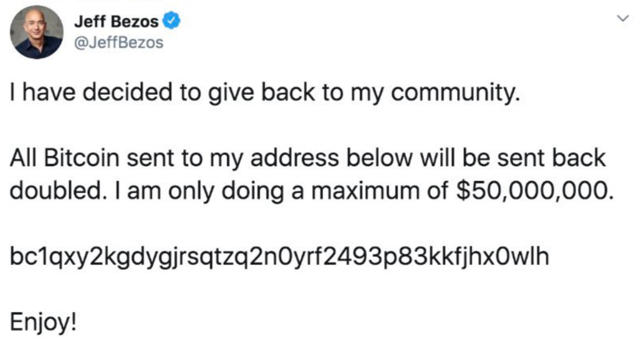
Task: Click the middle of the Bitcoin wallet address
Action: 280,256
